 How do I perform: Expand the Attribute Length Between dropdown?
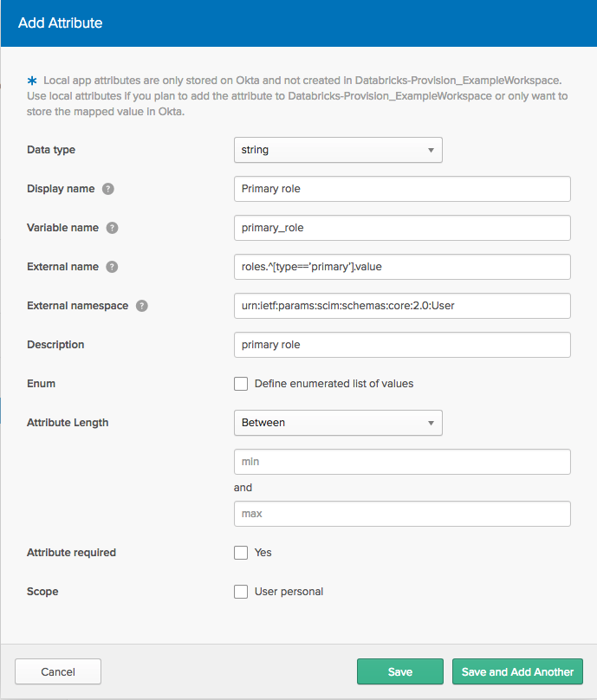pos(338,423)
